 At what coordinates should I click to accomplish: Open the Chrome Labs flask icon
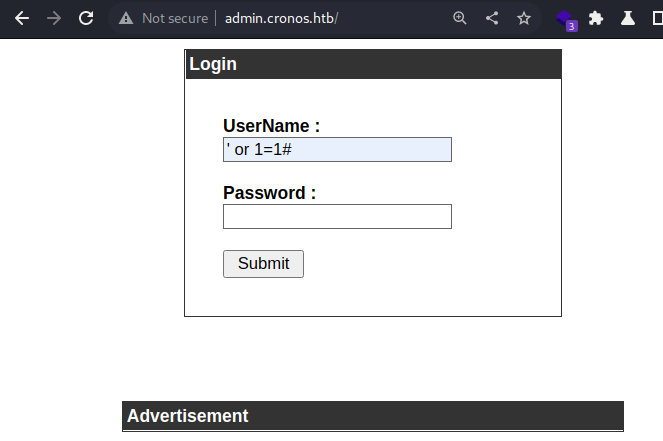628,18
